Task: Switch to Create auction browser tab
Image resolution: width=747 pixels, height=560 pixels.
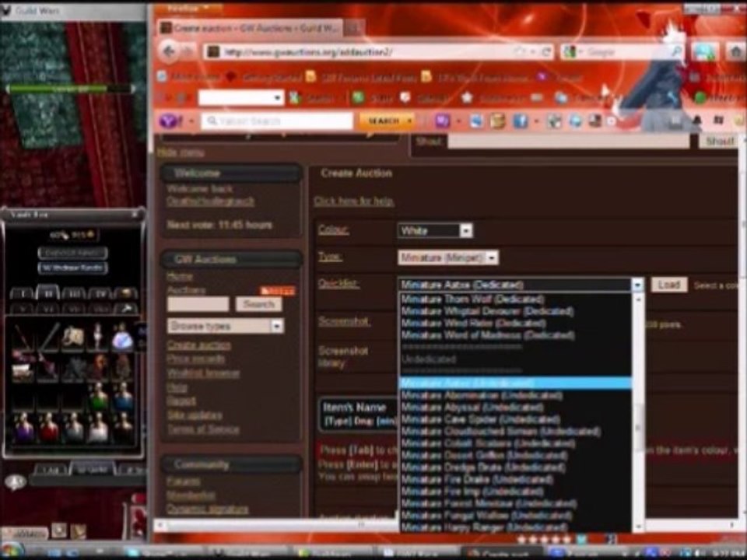Action: pos(251,28)
